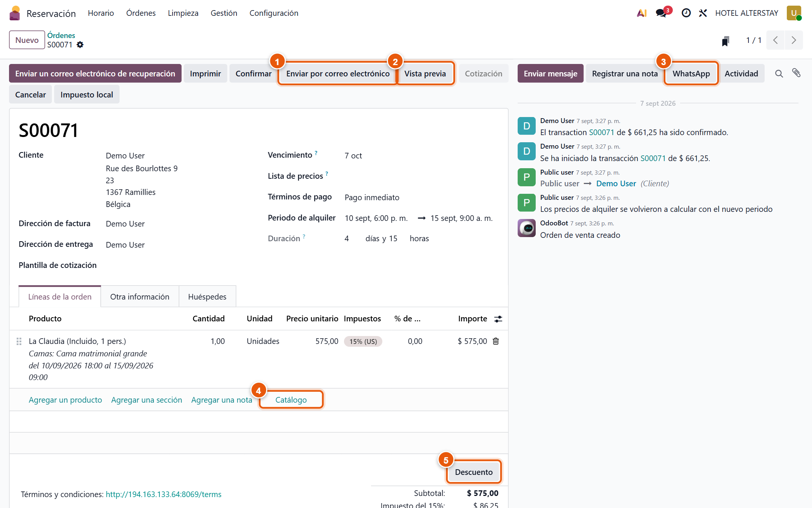The height and width of the screenshot is (508, 812).
Task: Grab the drag handle of La Claudia line
Action: click(19, 341)
